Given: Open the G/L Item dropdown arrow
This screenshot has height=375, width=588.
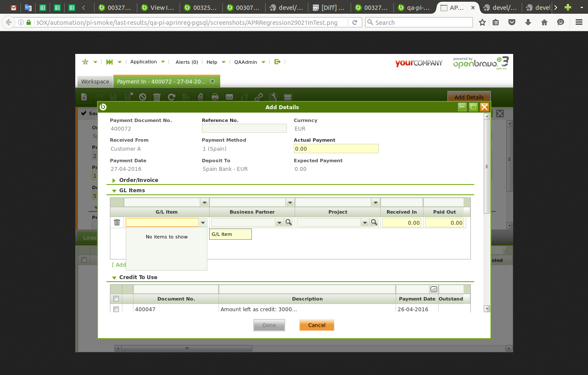Looking at the screenshot, I should (x=203, y=223).
